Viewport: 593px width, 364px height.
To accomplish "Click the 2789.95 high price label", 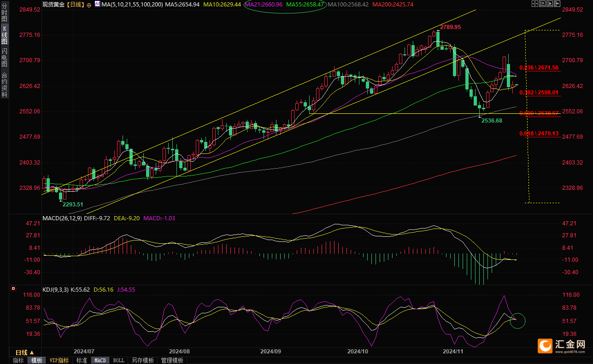I will [x=451, y=27].
